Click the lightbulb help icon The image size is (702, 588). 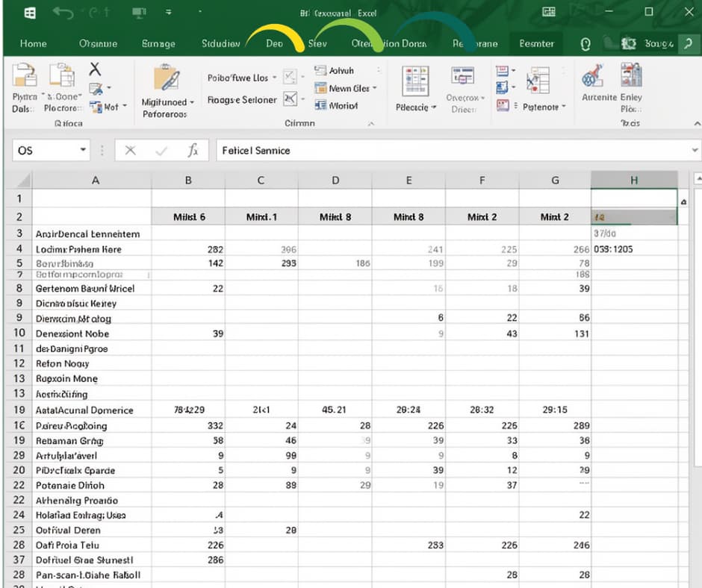(x=585, y=44)
